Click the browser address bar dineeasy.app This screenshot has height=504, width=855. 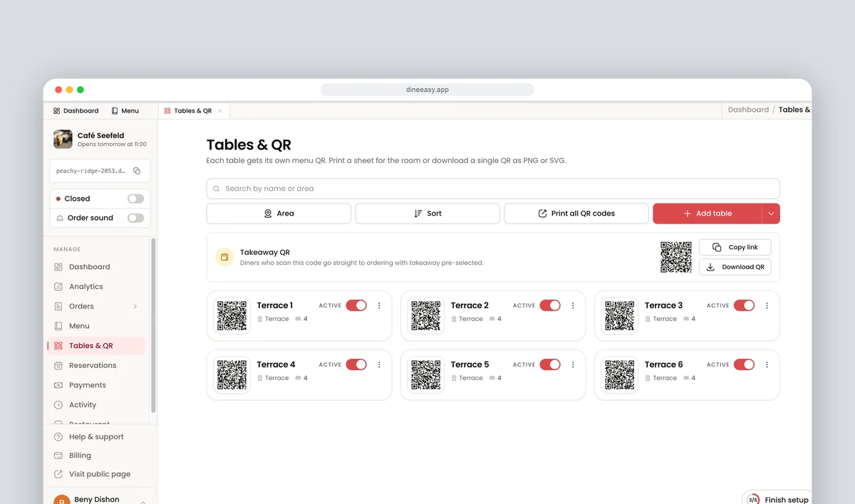pos(427,90)
